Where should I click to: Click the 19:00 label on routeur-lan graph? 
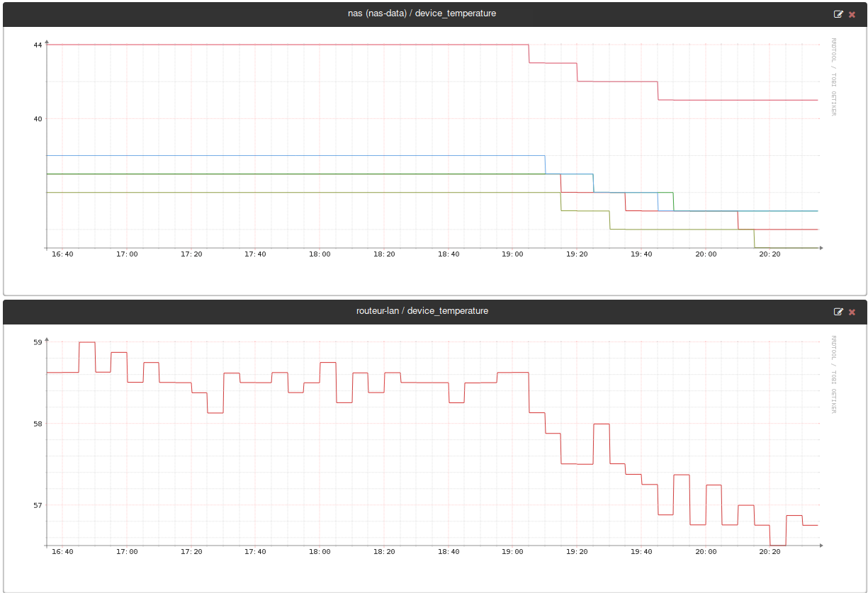[512, 552]
